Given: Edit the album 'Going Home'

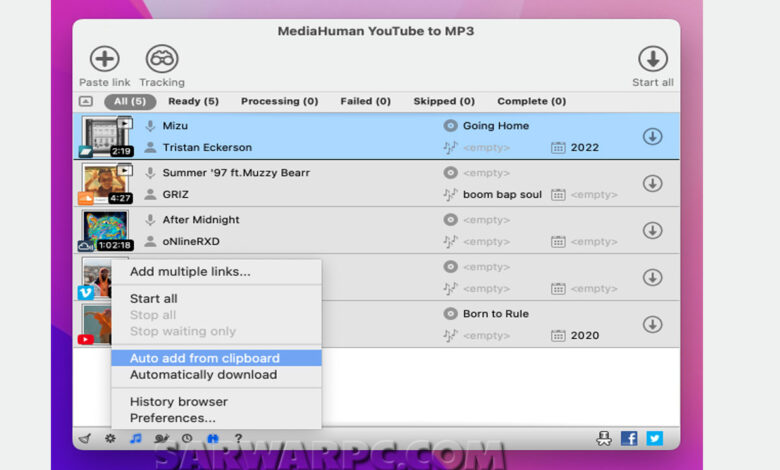Looking at the screenshot, I should pos(496,126).
